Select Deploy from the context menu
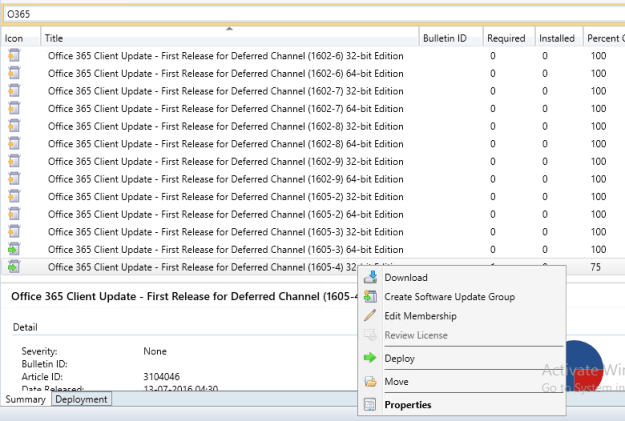Viewport: 625px width, 421px height. click(x=462, y=358)
